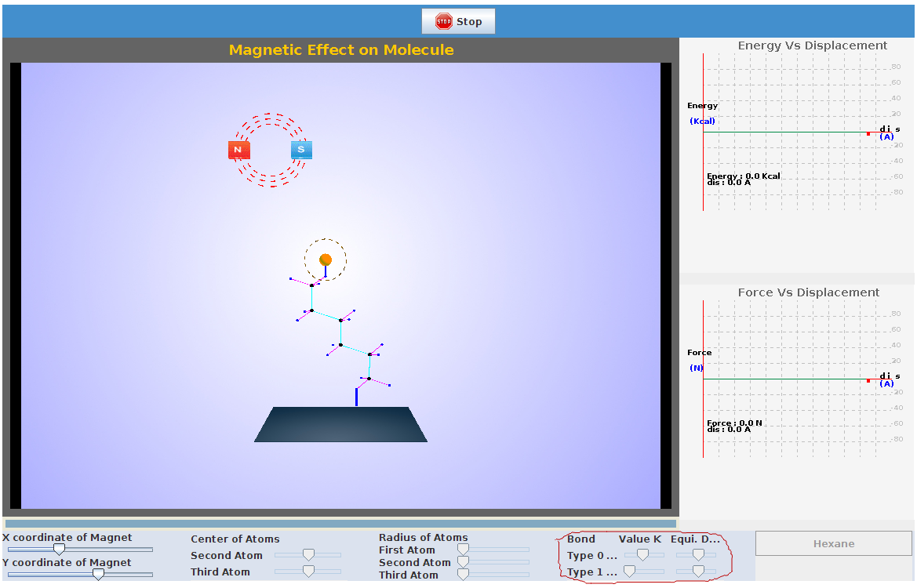The height and width of the screenshot is (588, 917).
Task: Click the blue S magnet pole
Action: coord(301,150)
